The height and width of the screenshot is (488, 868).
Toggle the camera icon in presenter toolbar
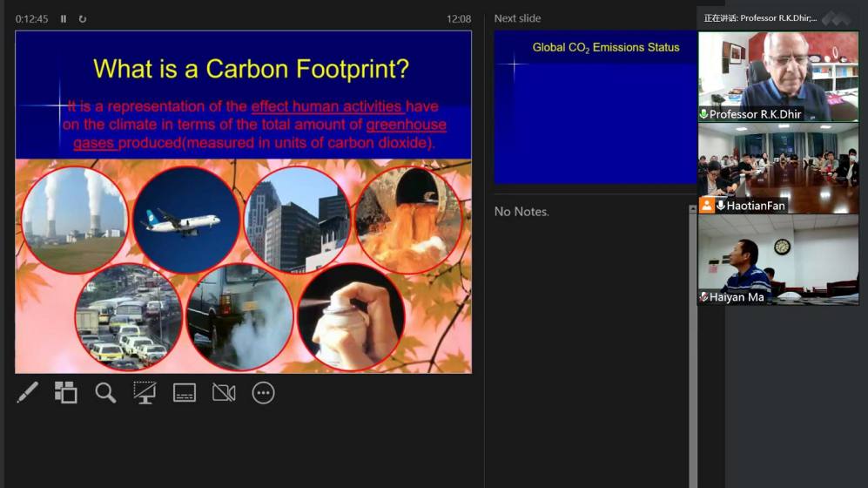(224, 393)
